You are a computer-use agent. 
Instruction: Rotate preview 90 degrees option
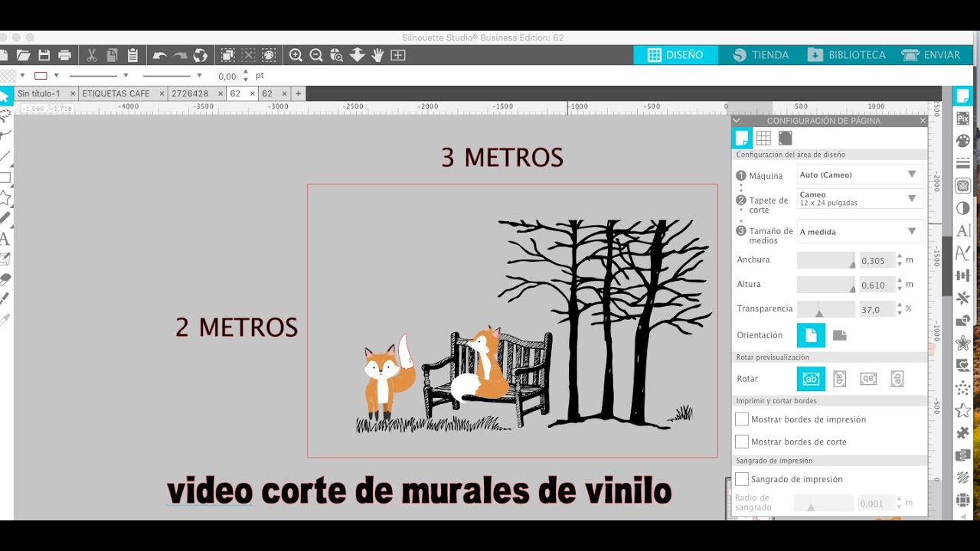pos(840,378)
